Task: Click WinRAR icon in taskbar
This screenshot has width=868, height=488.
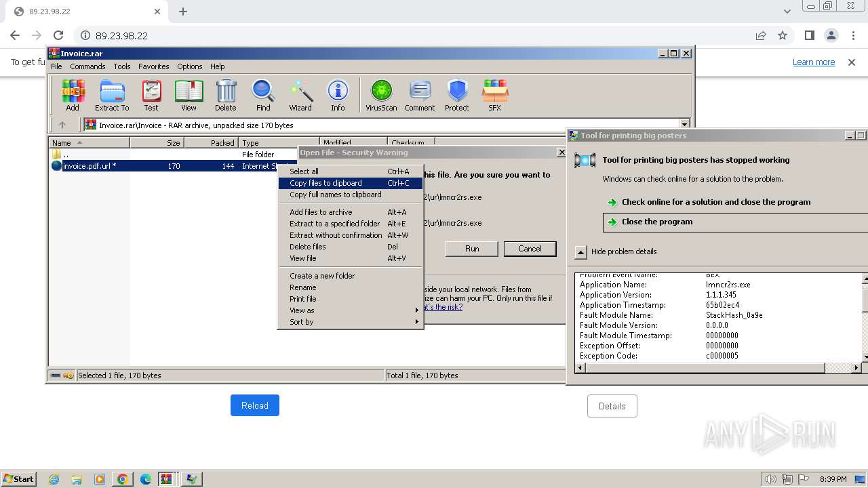Action: [166, 479]
